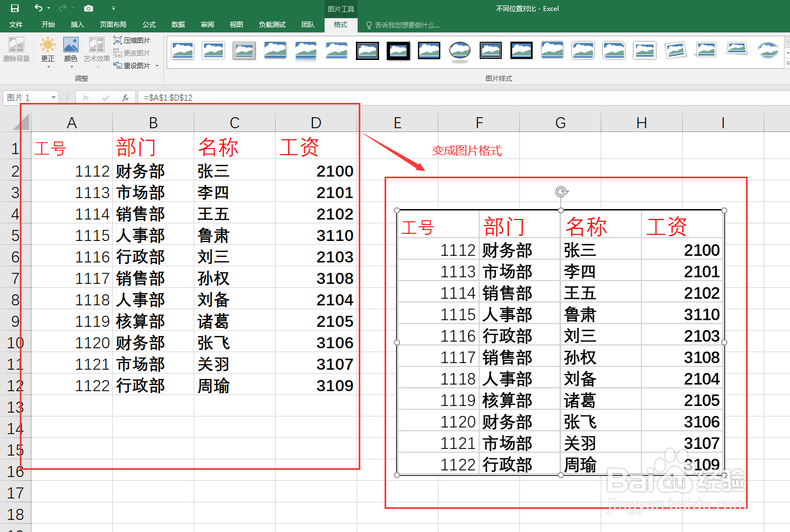Image resolution: width=790 pixels, height=532 pixels.
Task: Click the 删除背景 (Remove Background) icon
Action: click(17, 51)
